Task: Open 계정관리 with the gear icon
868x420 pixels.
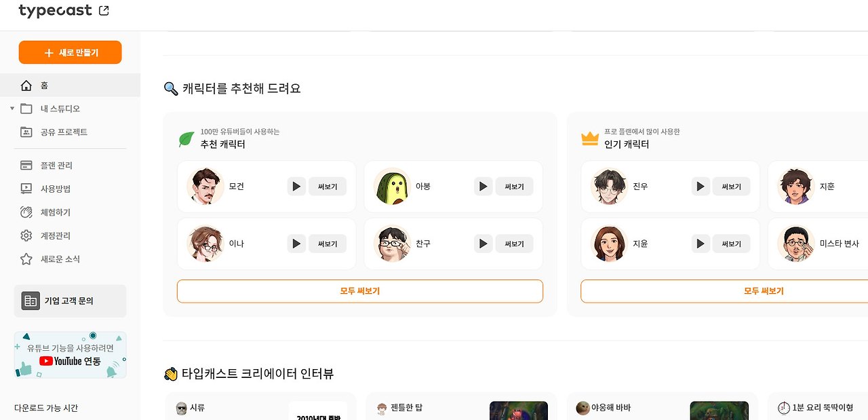Action: point(26,235)
